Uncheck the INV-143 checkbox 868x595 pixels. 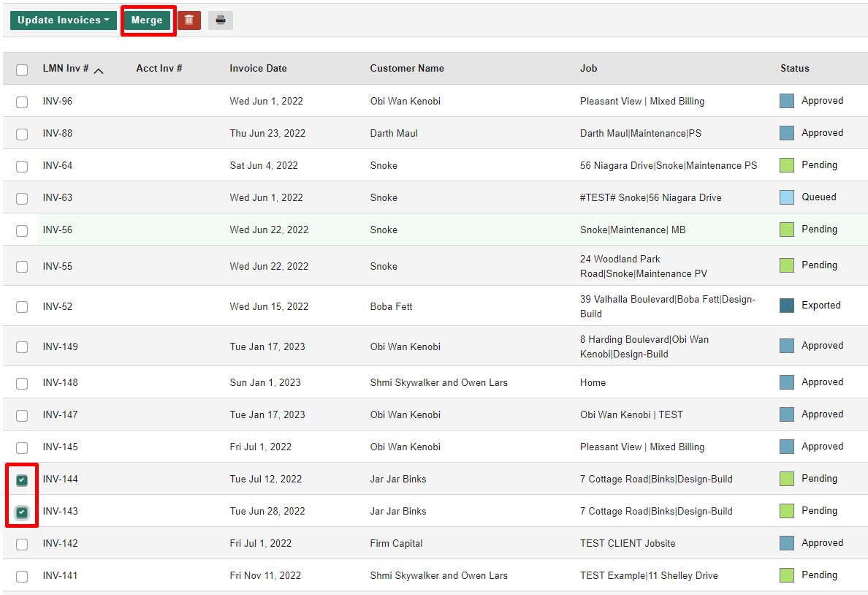point(22,512)
